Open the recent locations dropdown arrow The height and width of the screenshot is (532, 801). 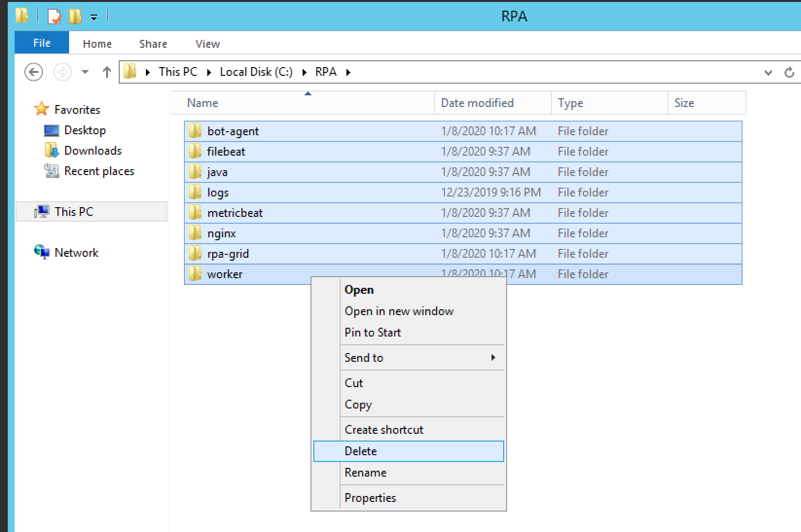[x=85, y=72]
